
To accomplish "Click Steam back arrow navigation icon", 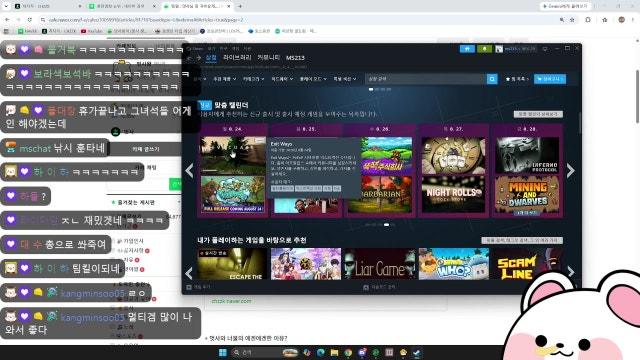I will tap(190, 58).
